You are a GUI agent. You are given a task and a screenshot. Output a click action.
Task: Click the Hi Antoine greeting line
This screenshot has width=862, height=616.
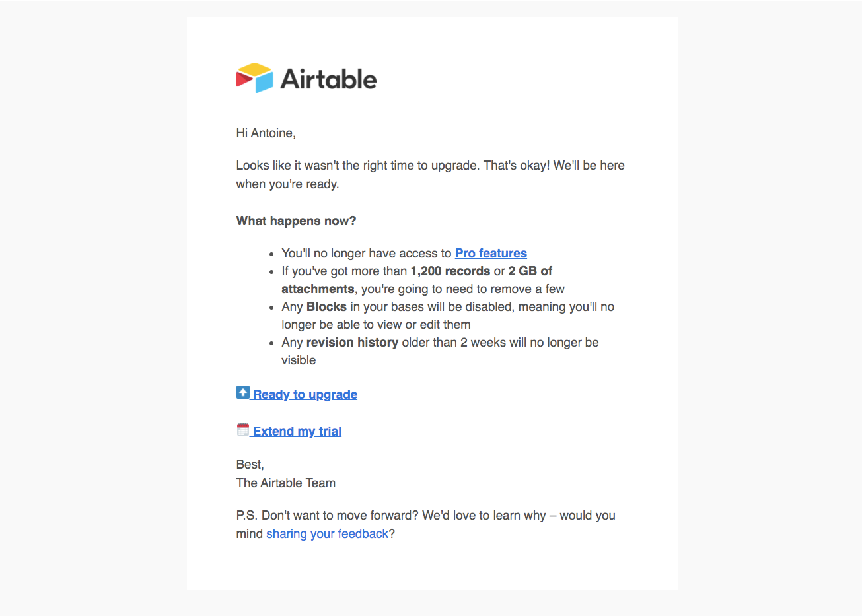(x=266, y=133)
